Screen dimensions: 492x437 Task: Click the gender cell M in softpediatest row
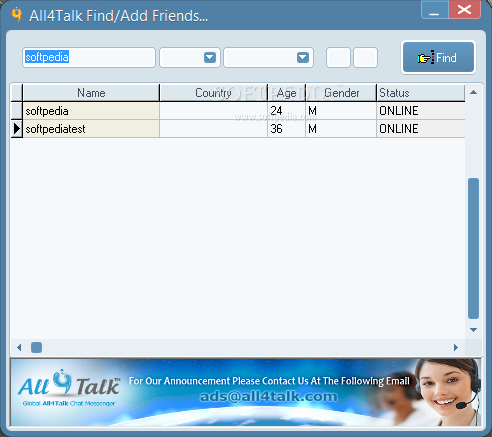341,129
